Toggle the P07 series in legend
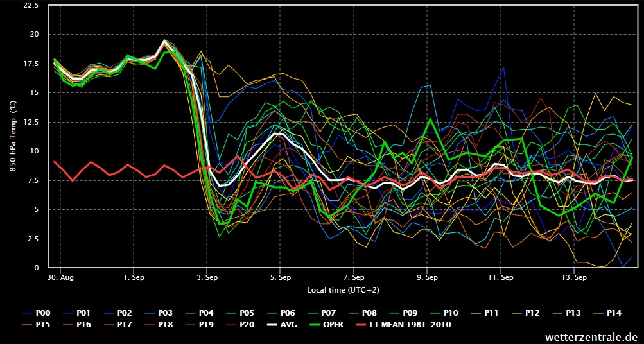The width and height of the screenshot is (644, 344). click(322, 313)
